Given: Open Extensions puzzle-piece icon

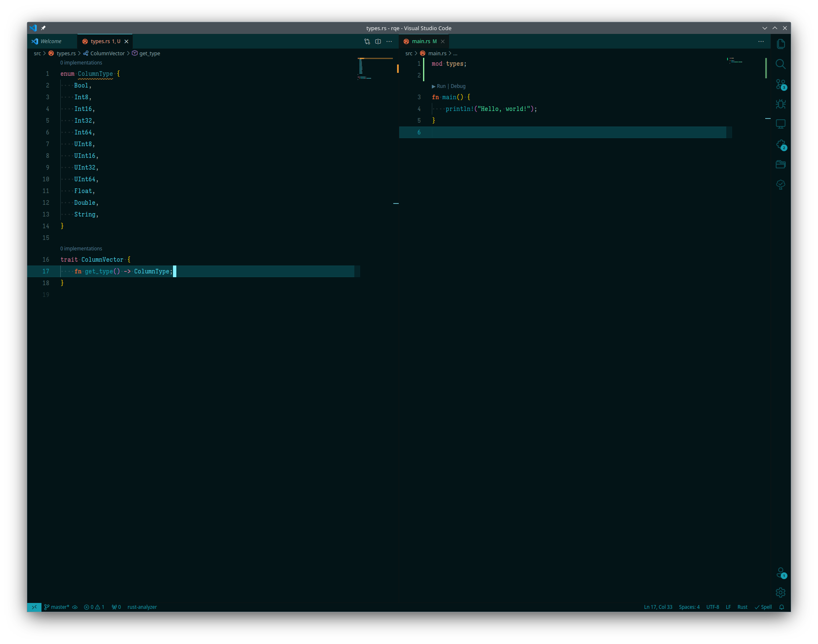Looking at the screenshot, I should [781, 144].
